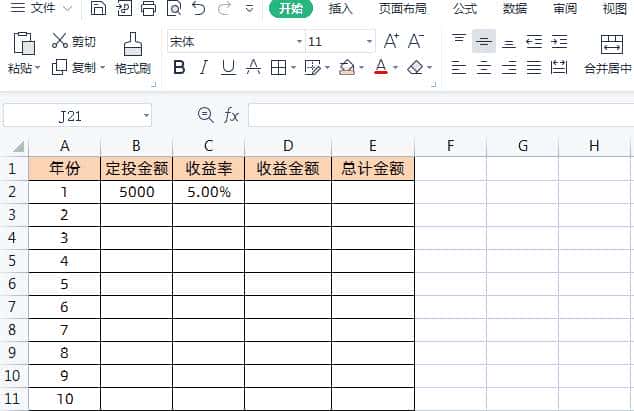This screenshot has width=634, height=411.
Task: Switch to the 数据 tab
Action: (x=515, y=8)
